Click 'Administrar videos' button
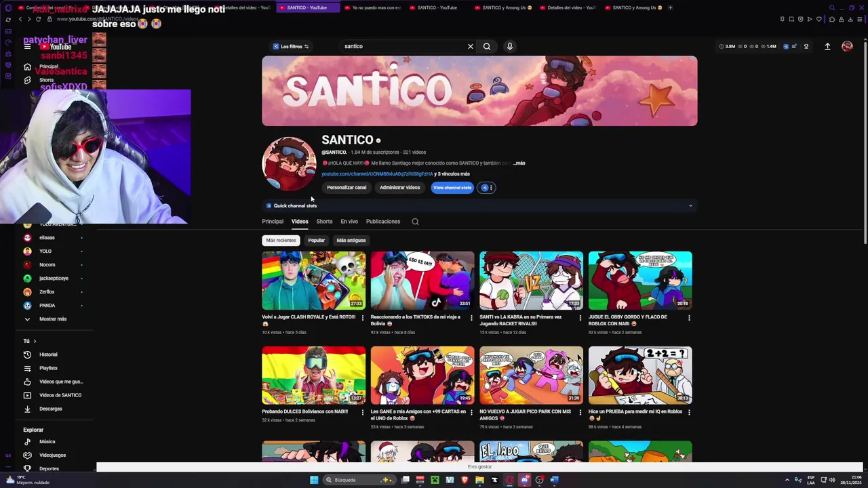Screen dimensions: 868x488 tap(399, 188)
